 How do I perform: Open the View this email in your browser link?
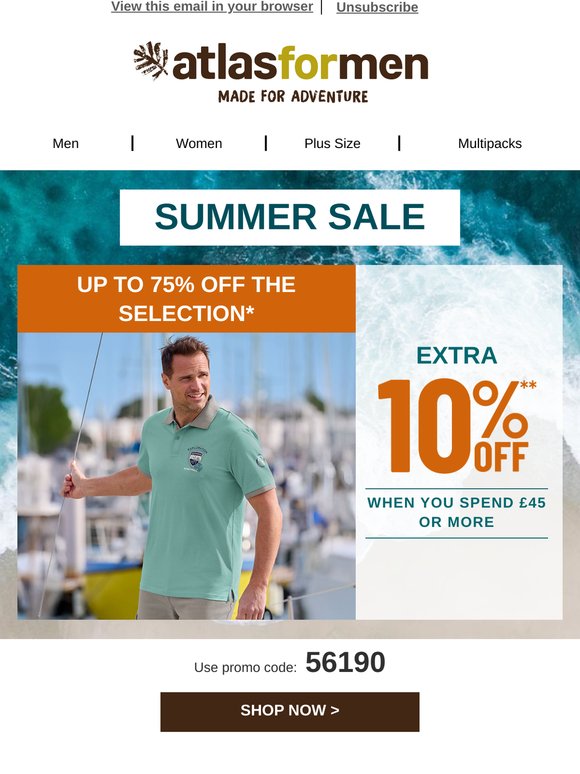tap(212, 7)
